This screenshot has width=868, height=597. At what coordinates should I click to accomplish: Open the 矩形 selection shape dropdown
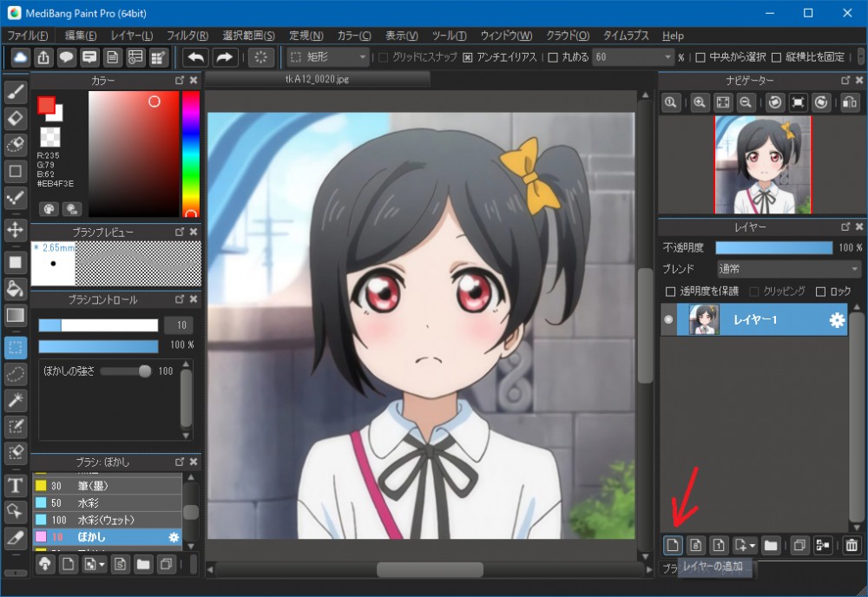(328, 57)
